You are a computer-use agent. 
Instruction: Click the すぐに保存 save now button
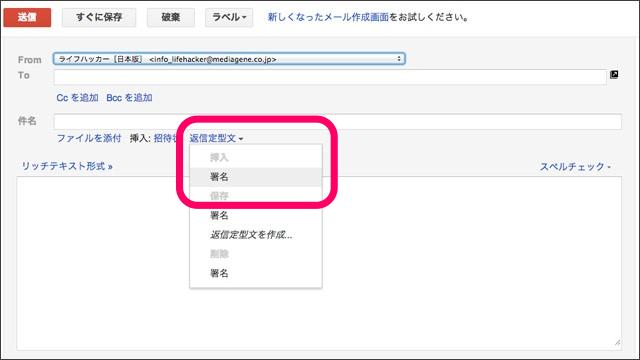pos(99,17)
